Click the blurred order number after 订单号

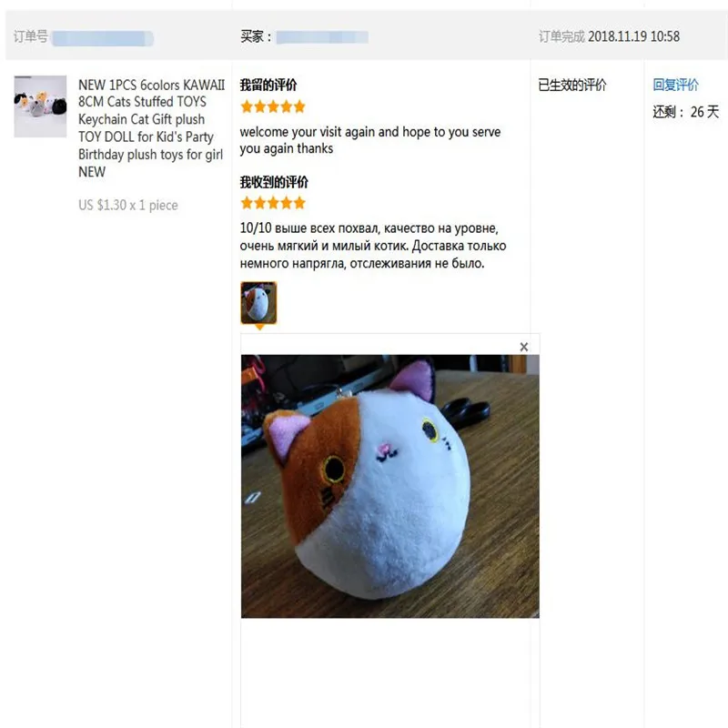(103, 38)
